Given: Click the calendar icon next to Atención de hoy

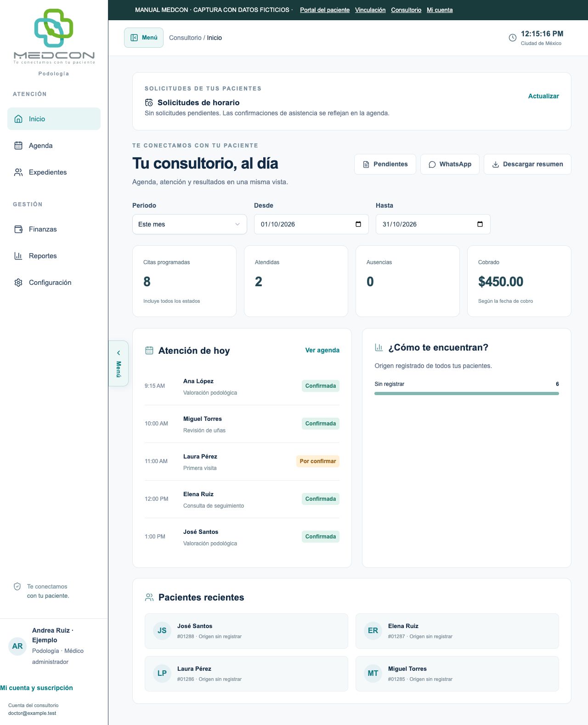Looking at the screenshot, I should click(149, 351).
